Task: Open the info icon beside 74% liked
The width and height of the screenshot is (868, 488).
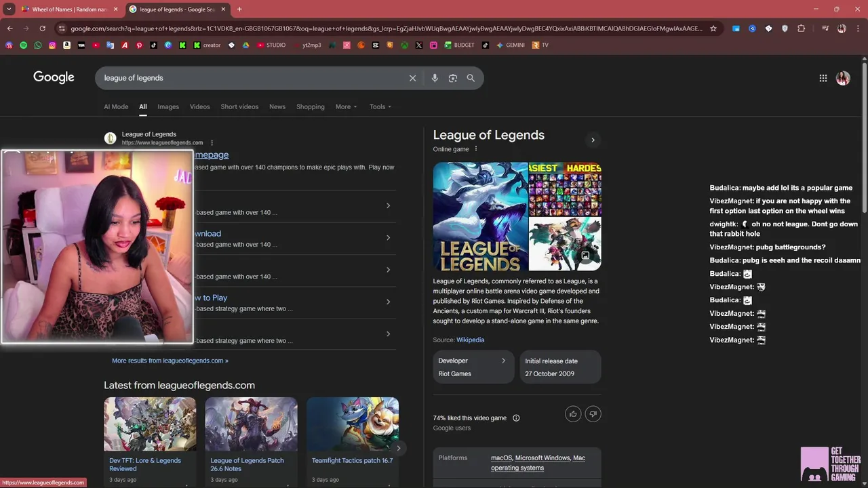Action: pyautogui.click(x=516, y=418)
